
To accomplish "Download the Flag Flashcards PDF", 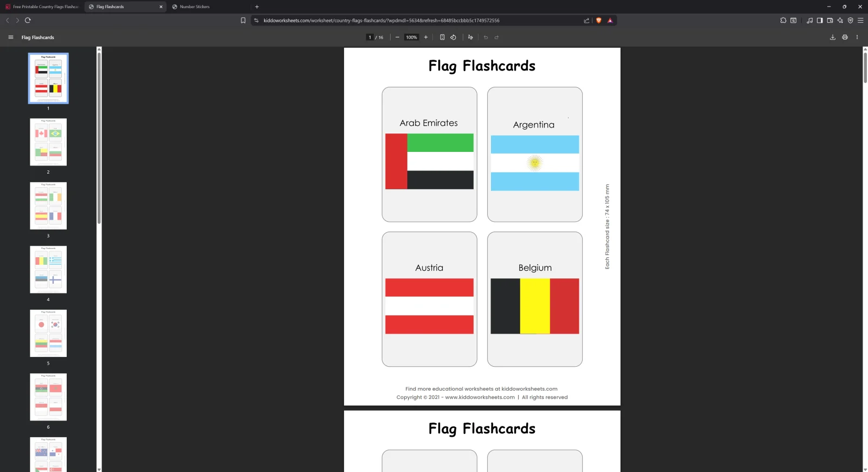I will [x=832, y=37].
